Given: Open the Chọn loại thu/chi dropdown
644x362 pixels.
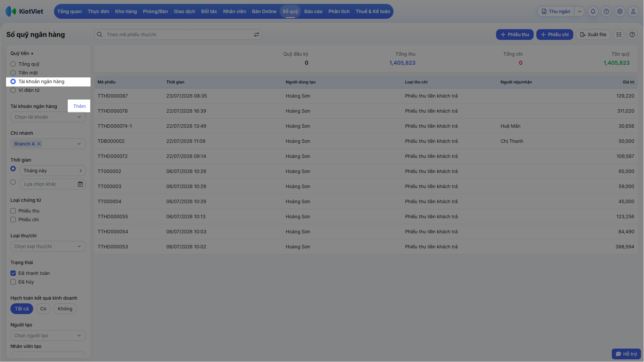Looking at the screenshot, I should (48, 246).
